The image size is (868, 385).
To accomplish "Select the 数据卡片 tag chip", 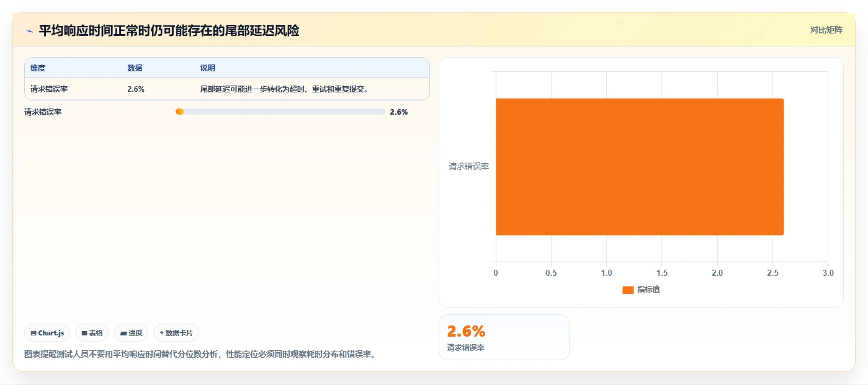I will (176, 333).
